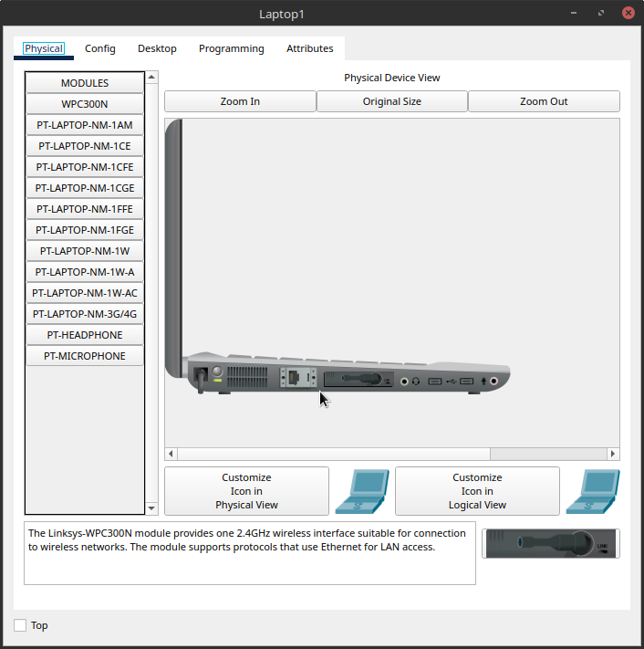Switch to the Config tab

click(100, 48)
